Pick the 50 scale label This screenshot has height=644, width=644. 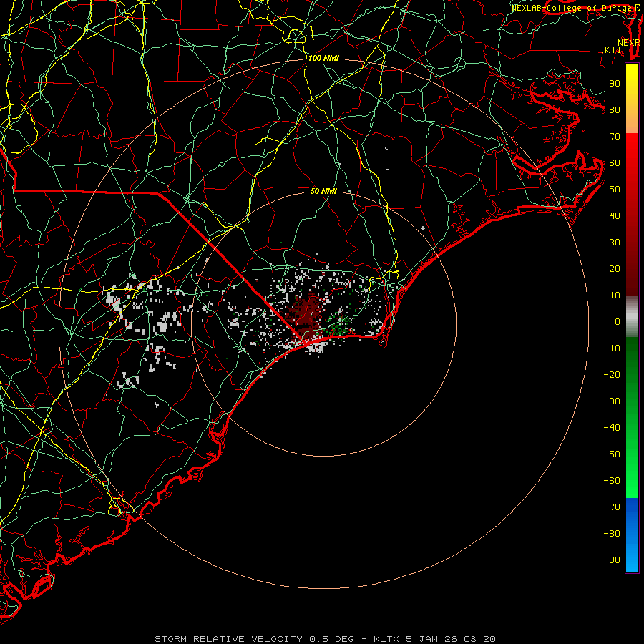tap(615, 190)
